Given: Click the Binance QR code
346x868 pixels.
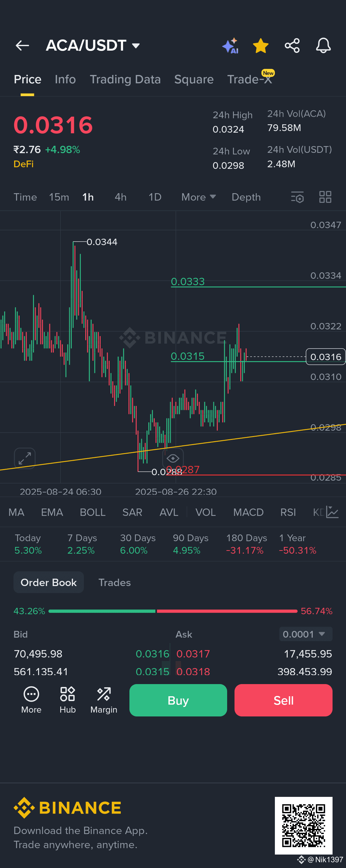Looking at the screenshot, I should (303, 825).
